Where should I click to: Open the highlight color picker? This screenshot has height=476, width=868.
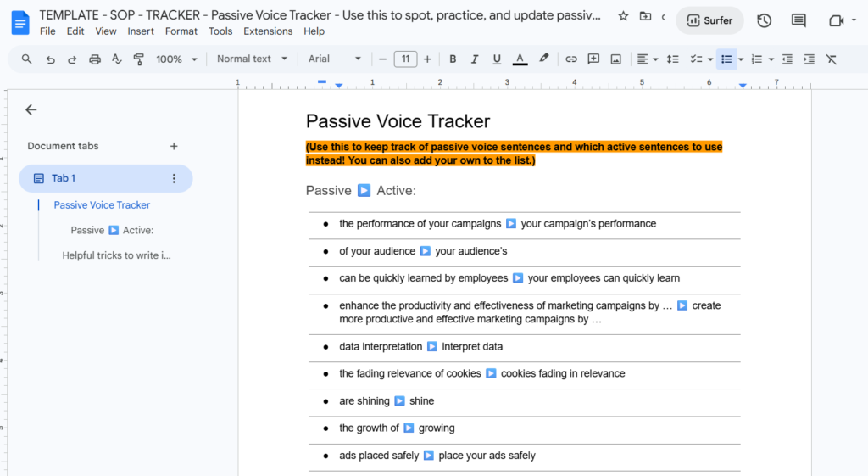(x=543, y=59)
